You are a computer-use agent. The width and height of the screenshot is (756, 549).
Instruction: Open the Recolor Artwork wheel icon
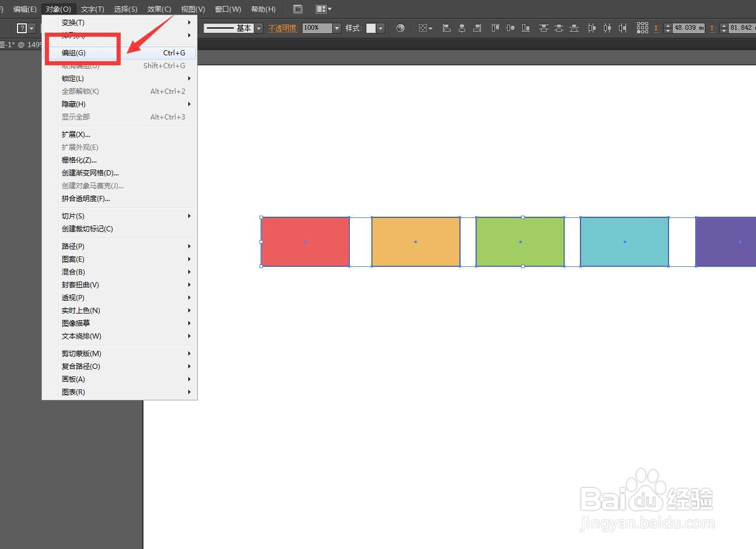[x=400, y=28]
